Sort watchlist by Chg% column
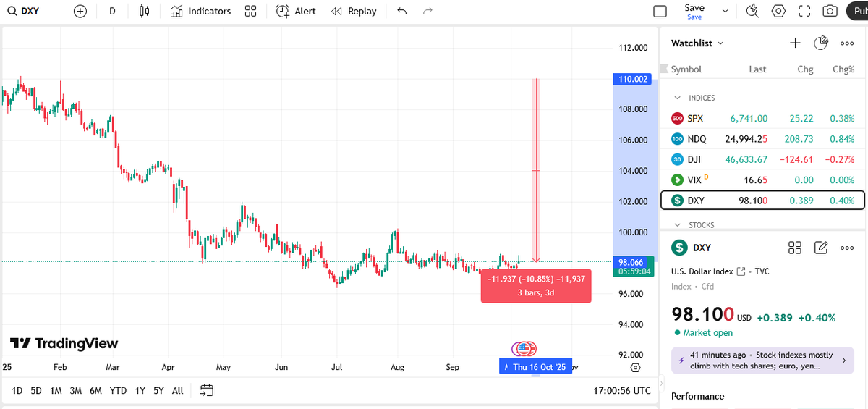868x409 pixels. [x=843, y=69]
